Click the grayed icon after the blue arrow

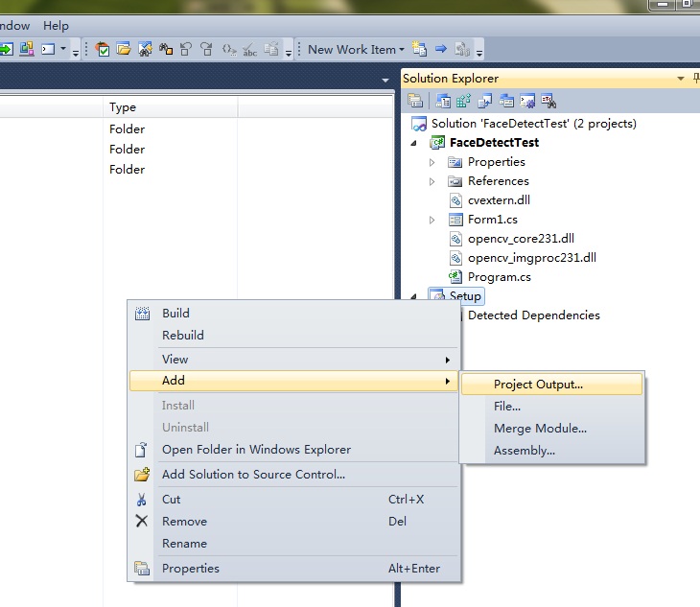pyautogui.click(x=462, y=49)
